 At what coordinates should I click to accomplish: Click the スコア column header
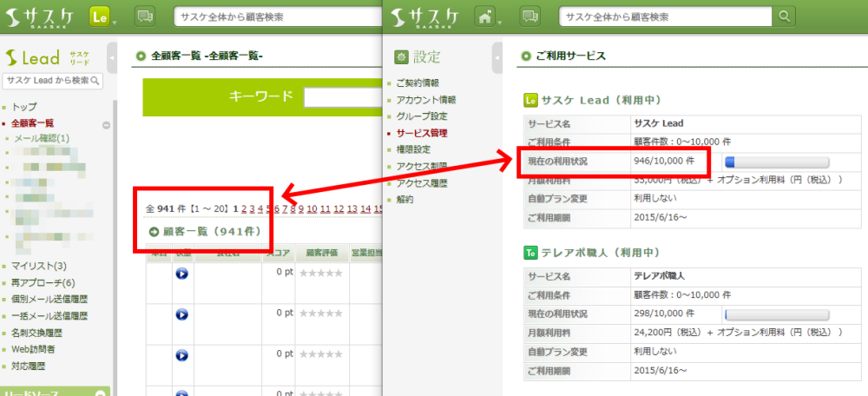pyautogui.click(x=279, y=254)
